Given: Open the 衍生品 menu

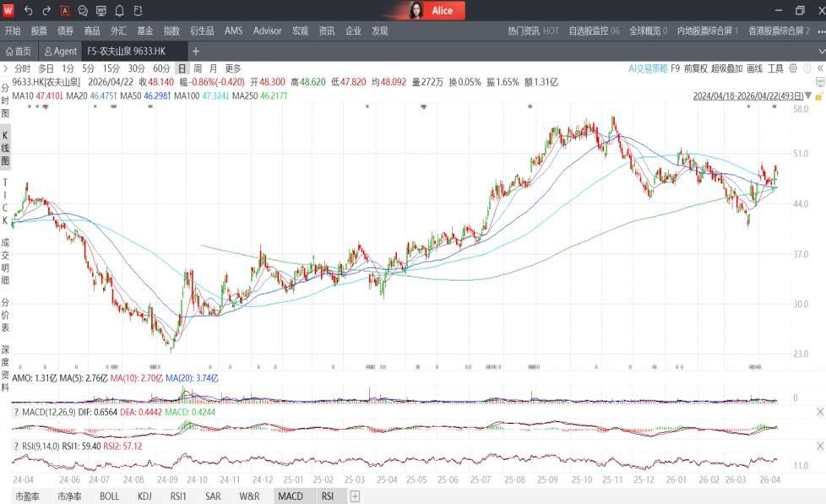Looking at the screenshot, I should pos(202,30).
